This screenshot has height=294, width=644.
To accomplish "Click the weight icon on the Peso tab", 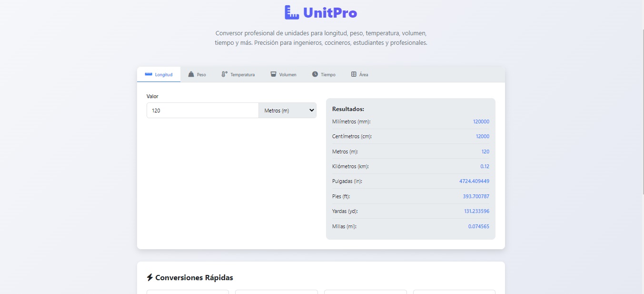I will (191, 74).
